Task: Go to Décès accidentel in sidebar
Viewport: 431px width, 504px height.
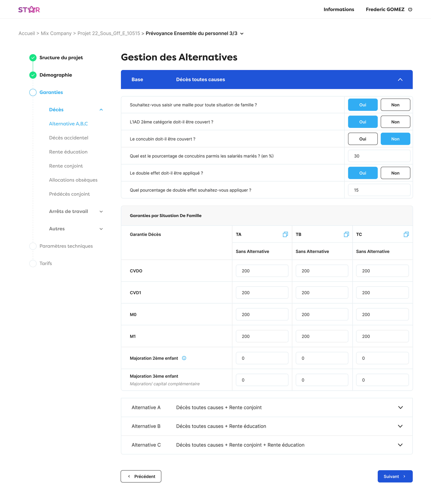Action: 69,138
